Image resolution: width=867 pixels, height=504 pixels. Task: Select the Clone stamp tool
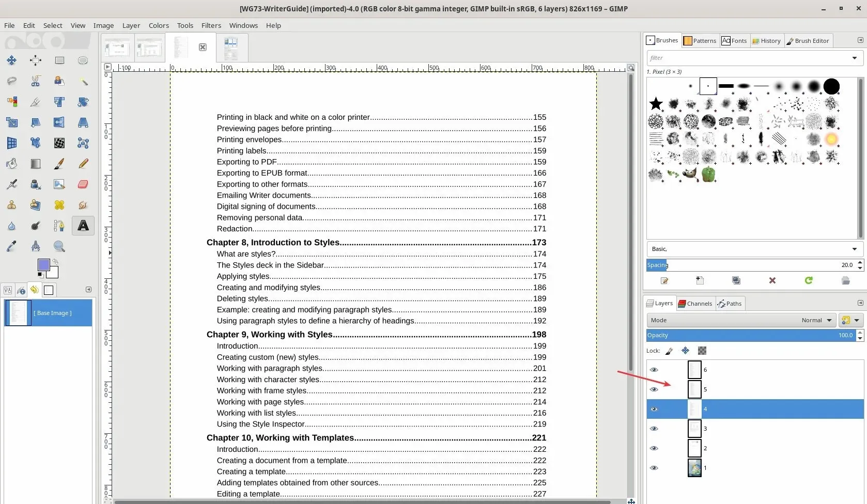[x=12, y=205]
